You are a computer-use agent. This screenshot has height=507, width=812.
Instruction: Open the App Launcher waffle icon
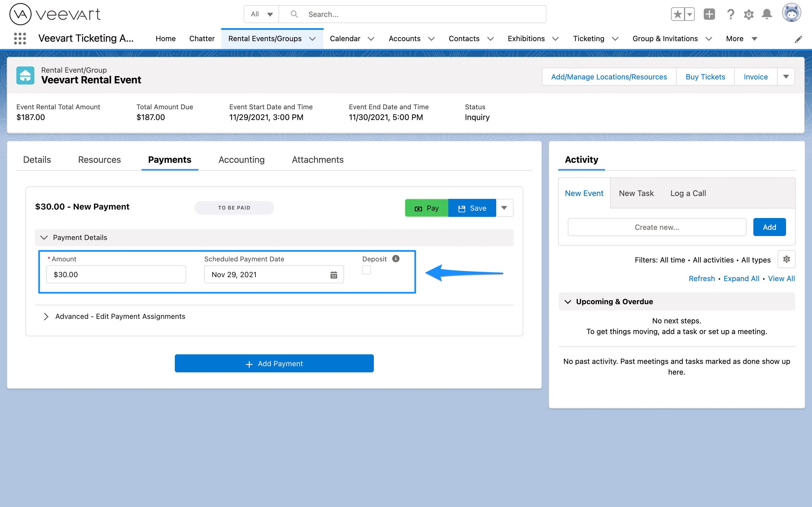(20, 38)
